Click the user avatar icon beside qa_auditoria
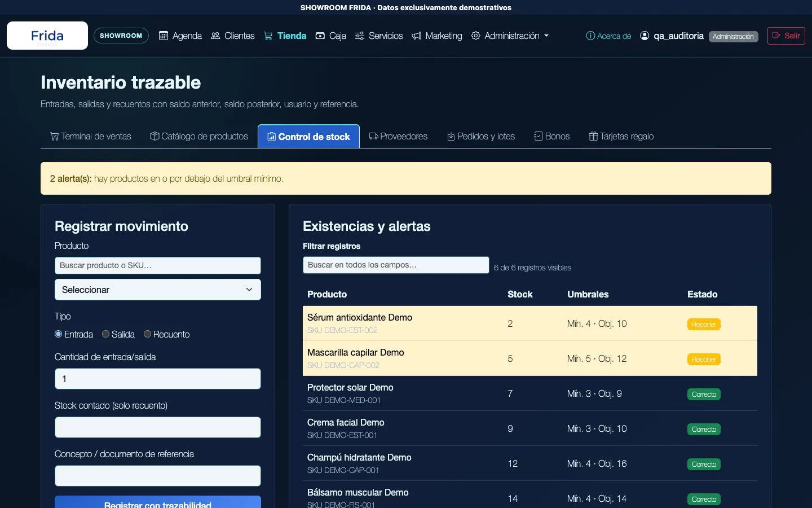The image size is (812, 508). [645, 36]
